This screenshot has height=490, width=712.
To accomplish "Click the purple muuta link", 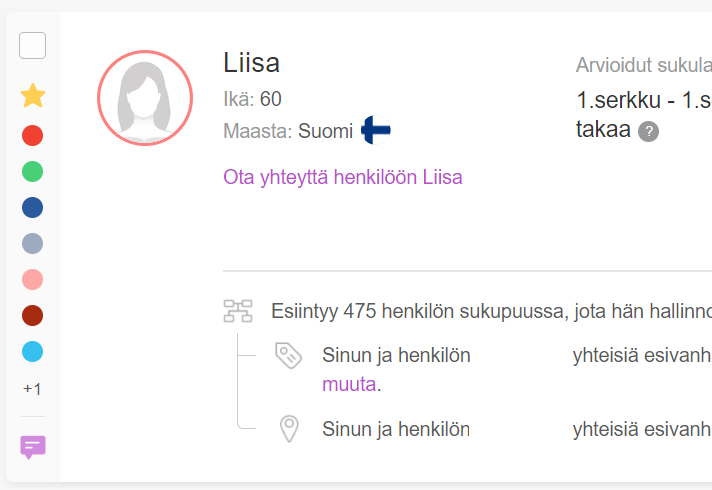I will [349, 384].
